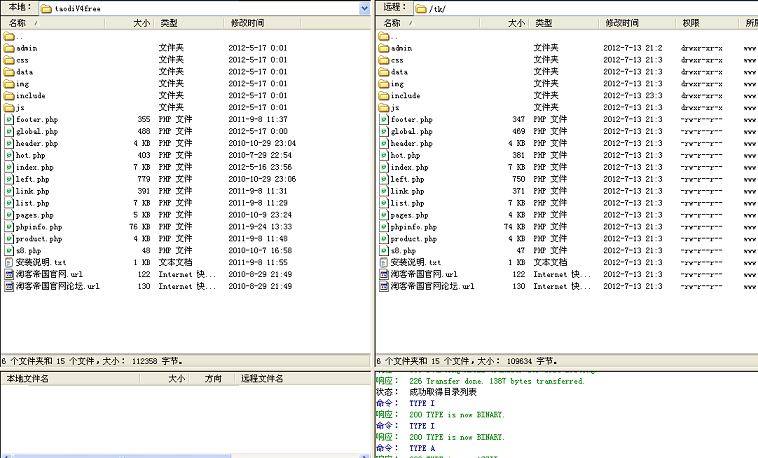Select local phpinfo.php file icon
Screen dimensions: 758x458
(x=9, y=226)
